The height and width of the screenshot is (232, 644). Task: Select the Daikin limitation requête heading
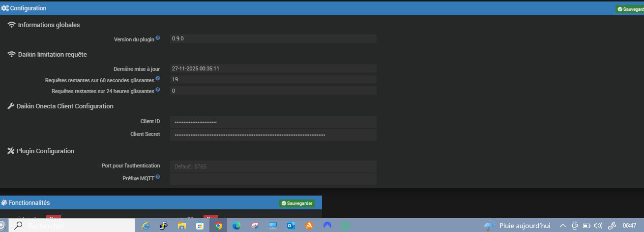coord(53,54)
